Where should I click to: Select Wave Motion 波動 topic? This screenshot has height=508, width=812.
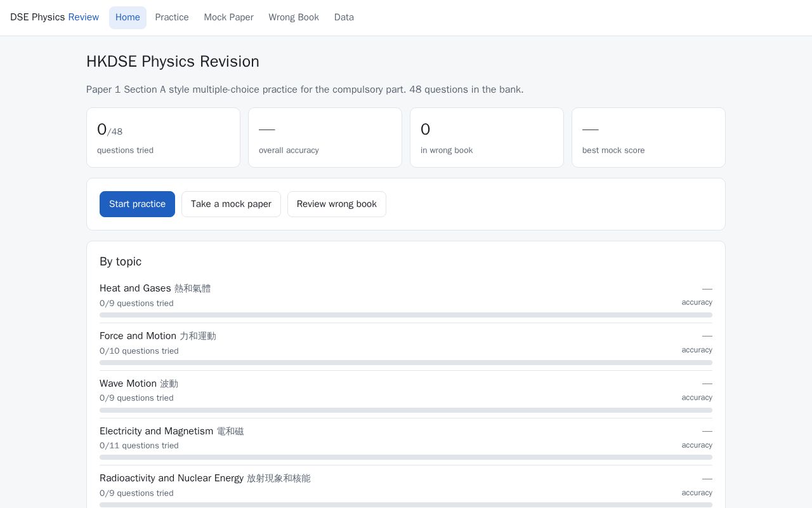click(139, 384)
